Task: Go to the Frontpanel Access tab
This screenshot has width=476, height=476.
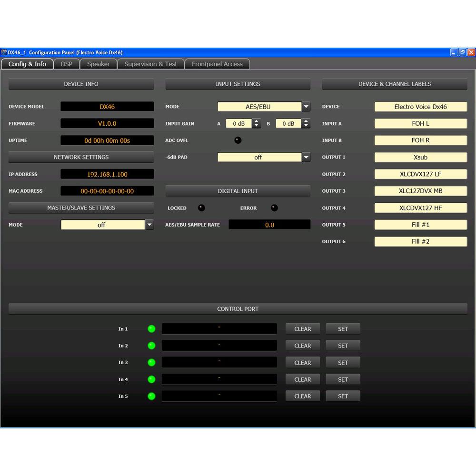Action: (217, 64)
